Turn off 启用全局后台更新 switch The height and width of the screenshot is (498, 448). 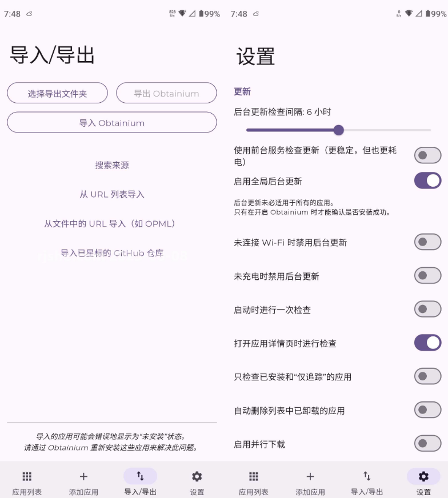[x=427, y=180]
